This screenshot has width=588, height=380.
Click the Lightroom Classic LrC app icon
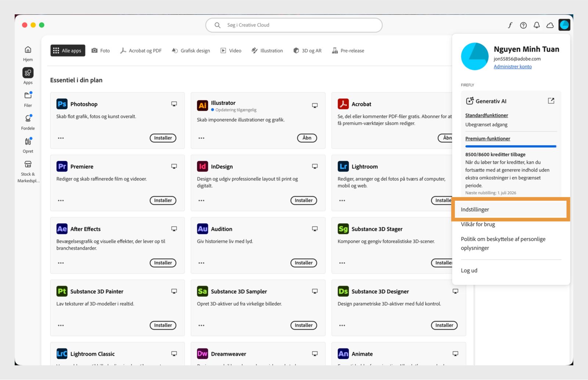62,354
